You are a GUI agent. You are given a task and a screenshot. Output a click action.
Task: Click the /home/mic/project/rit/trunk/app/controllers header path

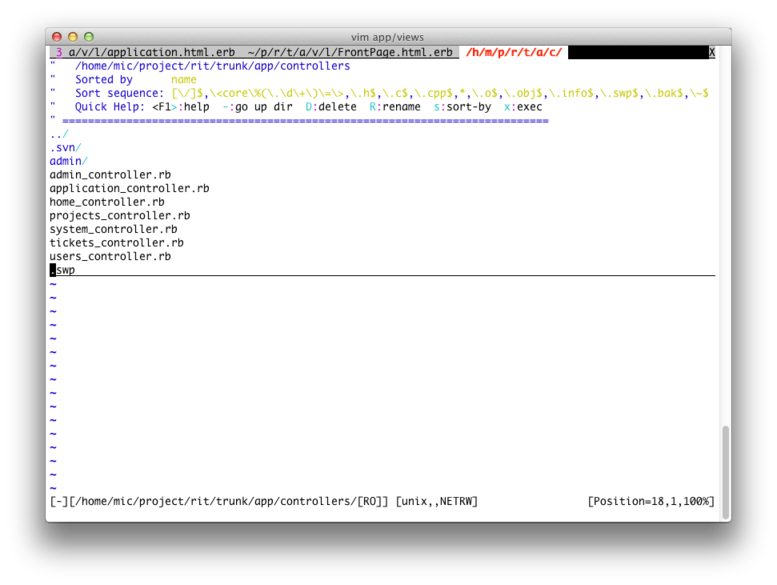click(x=213, y=66)
